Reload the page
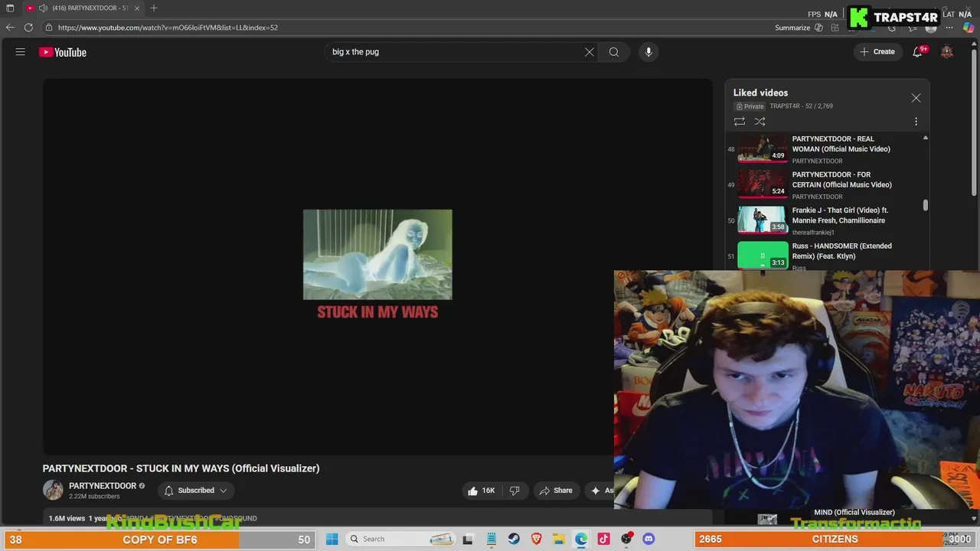This screenshot has width=980, height=551. (28, 28)
